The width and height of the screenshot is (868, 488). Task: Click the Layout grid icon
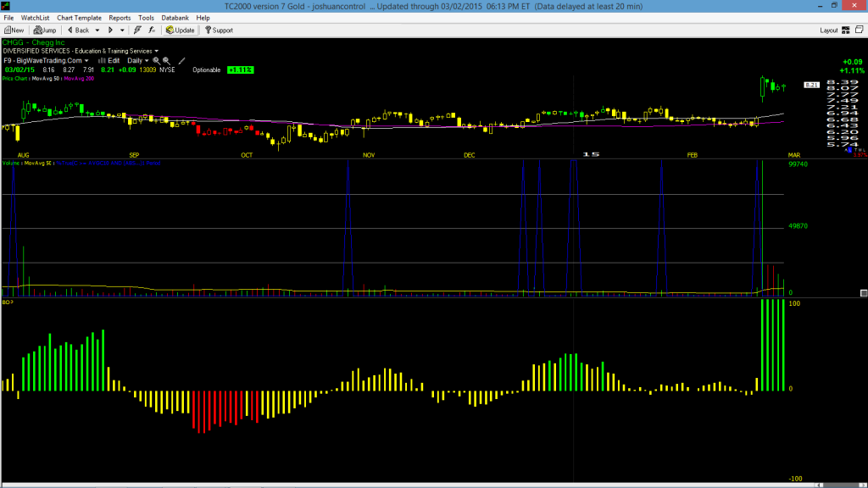[846, 30]
